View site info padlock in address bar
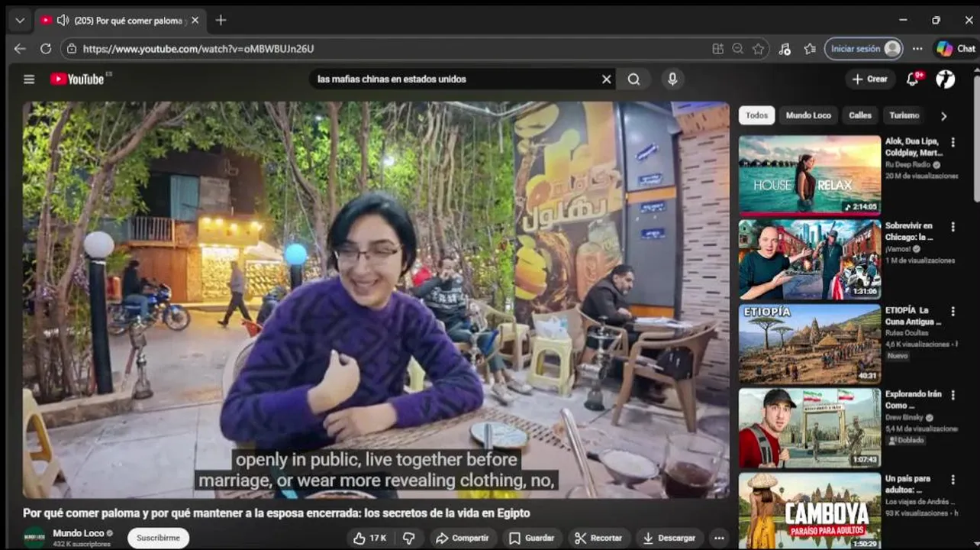The image size is (980, 550). click(72, 48)
